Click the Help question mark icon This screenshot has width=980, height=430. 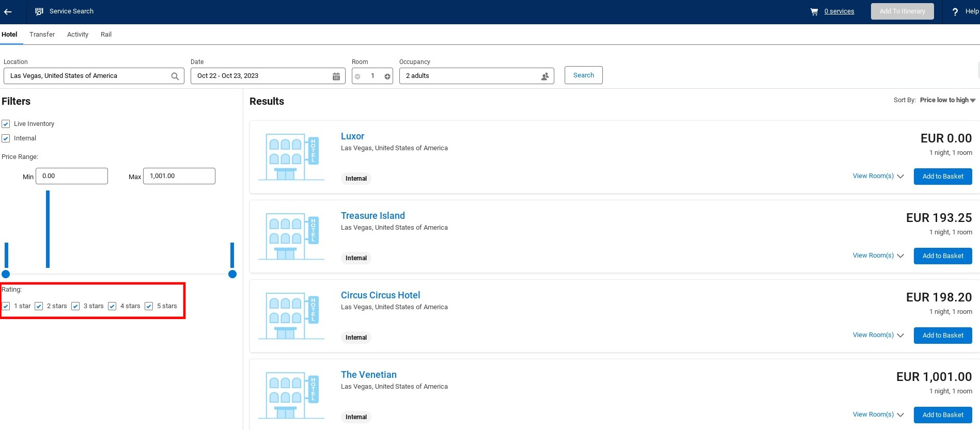click(x=955, y=12)
